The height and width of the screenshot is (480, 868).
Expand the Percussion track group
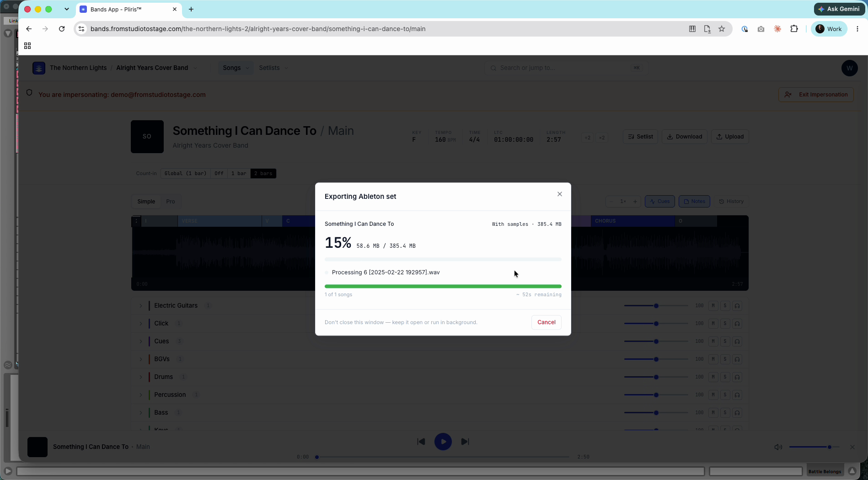tap(141, 395)
